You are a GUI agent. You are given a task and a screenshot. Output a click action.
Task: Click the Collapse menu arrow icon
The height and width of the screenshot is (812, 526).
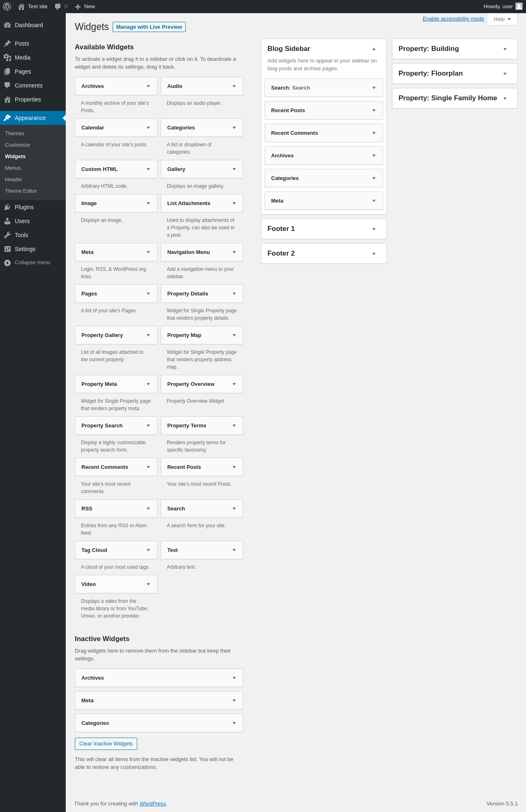(x=7, y=263)
